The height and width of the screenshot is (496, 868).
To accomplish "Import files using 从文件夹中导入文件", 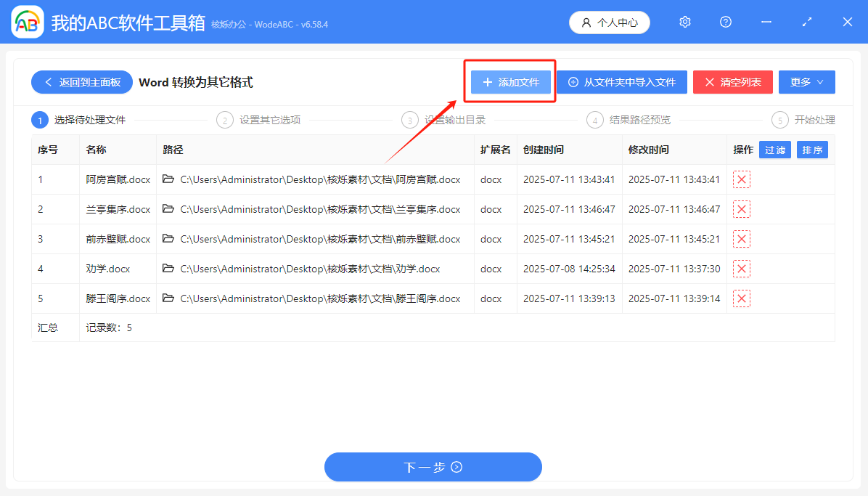I will click(x=621, y=82).
